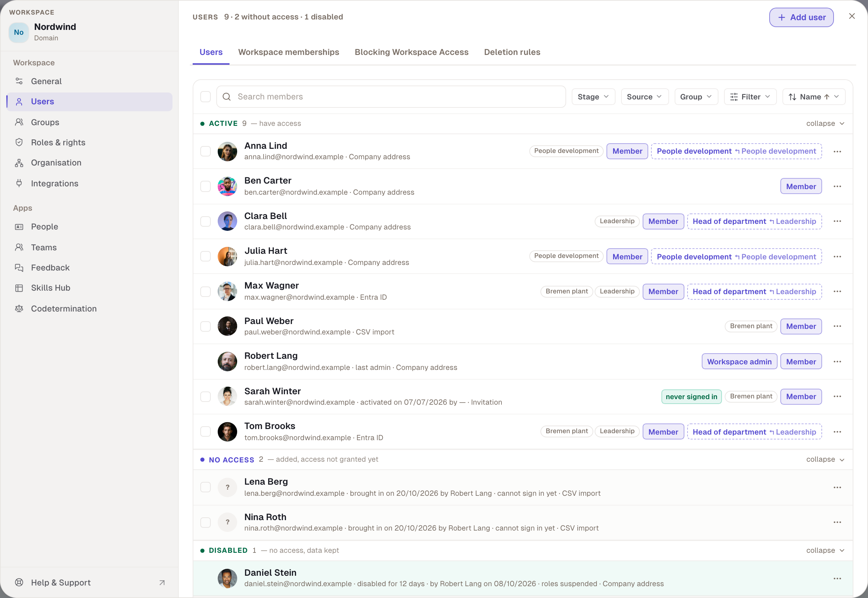Check the box for Julia Hart
Image resolution: width=868 pixels, height=598 pixels.
(206, 257)
